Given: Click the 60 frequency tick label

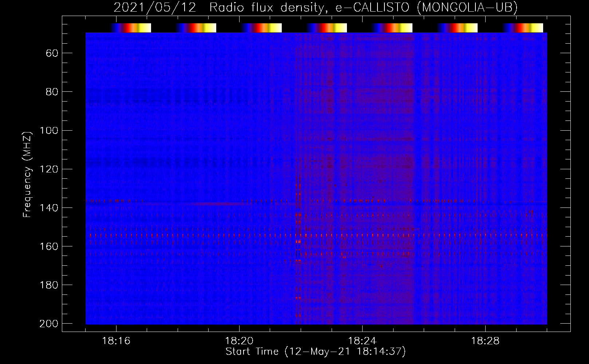Looking at the screenshot, I should tap(52, 54).
